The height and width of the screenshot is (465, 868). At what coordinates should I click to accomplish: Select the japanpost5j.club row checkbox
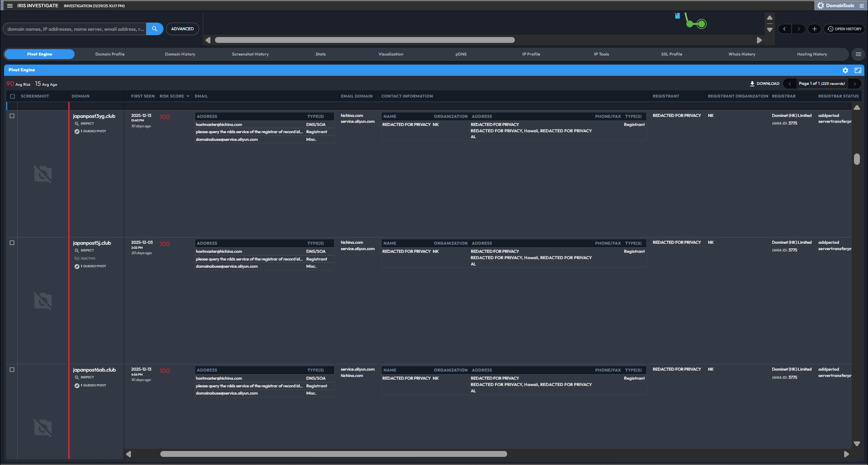[12, 243]
